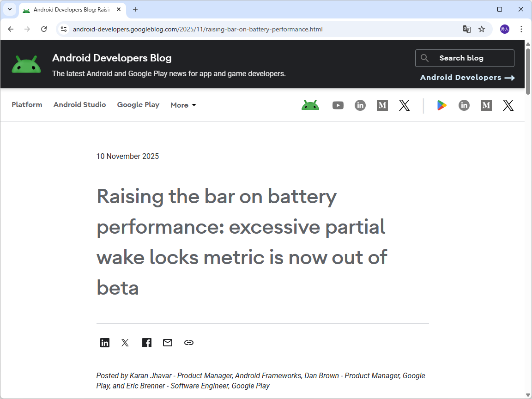Viewport: 532px width, 399px height.
Task: Click the 'Posted by Karan Jhavar' byline
Action: coord(260,381)
